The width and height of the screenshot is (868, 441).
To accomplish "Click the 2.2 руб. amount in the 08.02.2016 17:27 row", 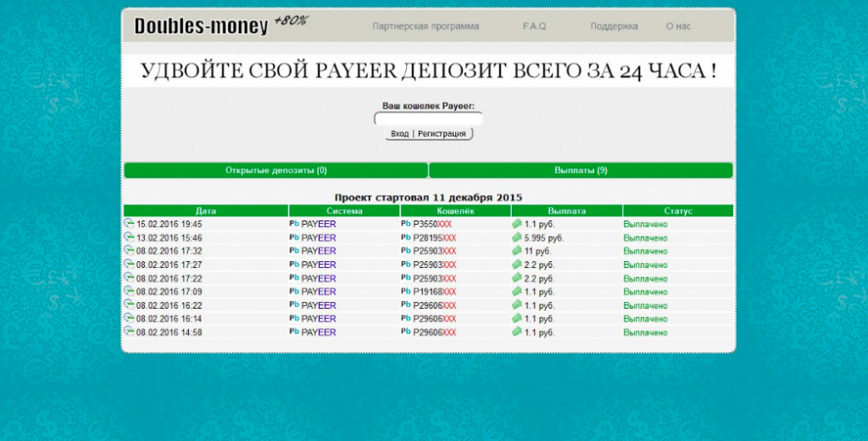I will coord(539,265).
